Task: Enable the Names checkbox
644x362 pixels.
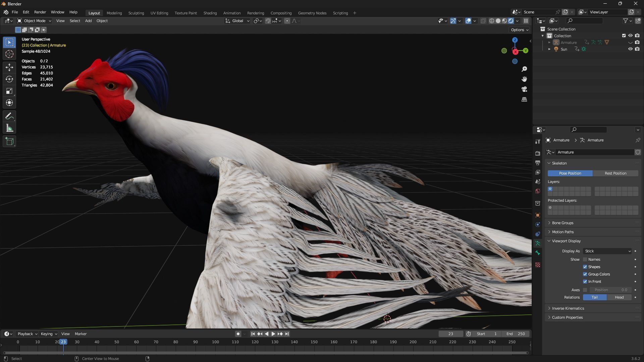Action: click(585, 259)
